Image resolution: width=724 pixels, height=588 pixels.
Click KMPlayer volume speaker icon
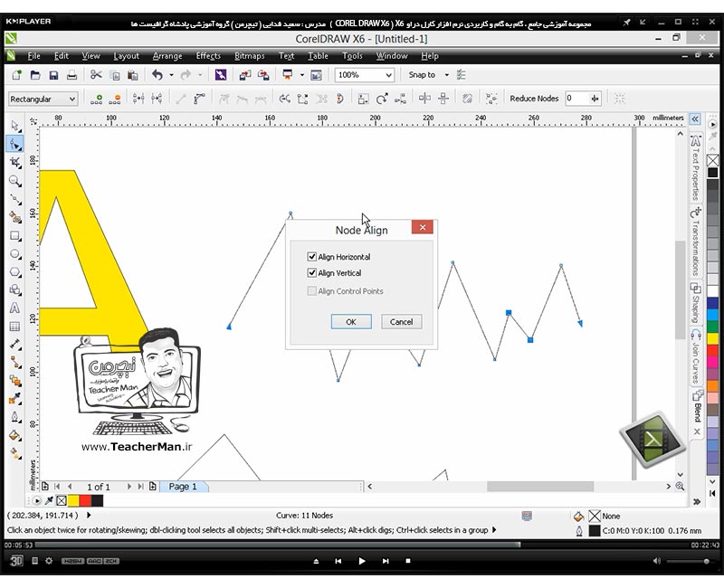click(x=657, y=561)
